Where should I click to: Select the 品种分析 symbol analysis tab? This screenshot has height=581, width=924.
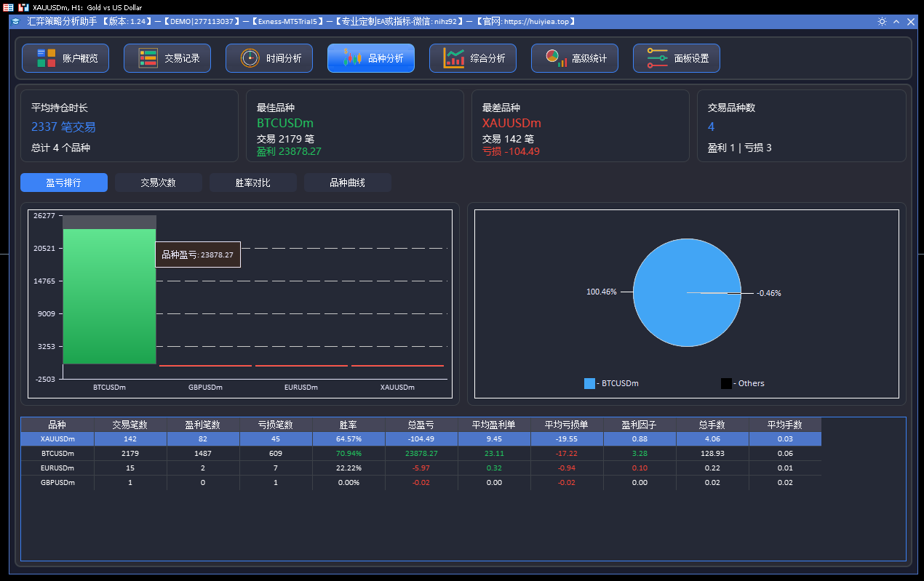point(371,58)
